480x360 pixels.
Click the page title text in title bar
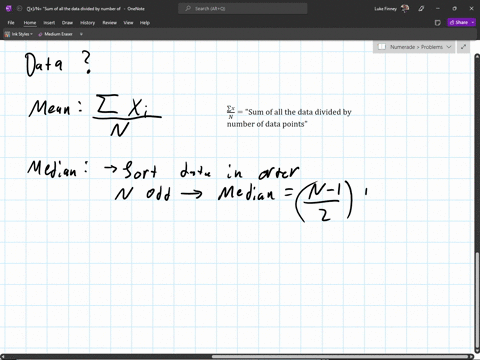74,9
